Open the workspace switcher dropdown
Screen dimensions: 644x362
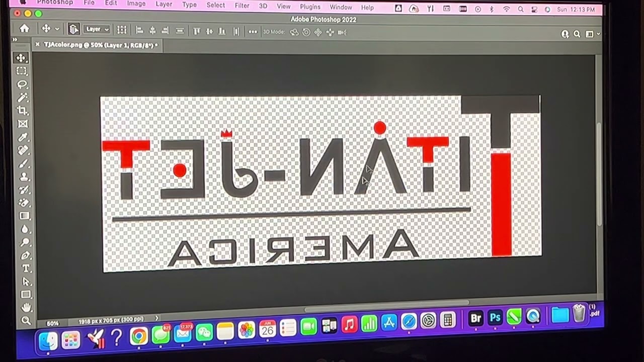(592, 34)
